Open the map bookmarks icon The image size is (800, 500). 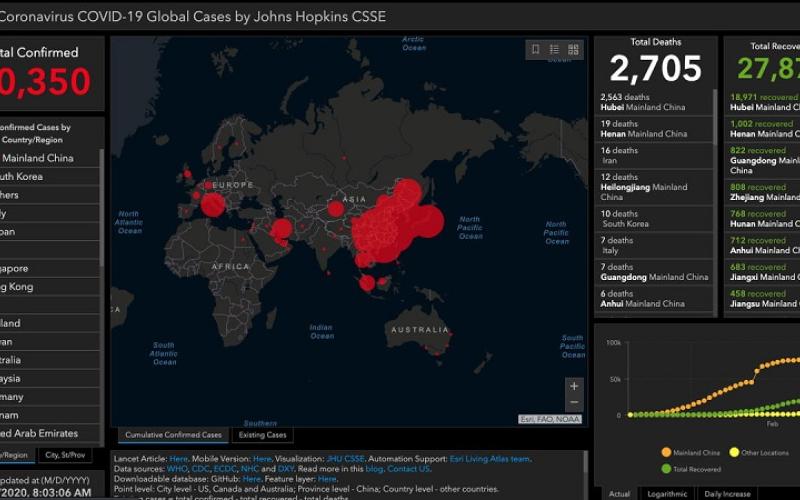tap(536, 49)
